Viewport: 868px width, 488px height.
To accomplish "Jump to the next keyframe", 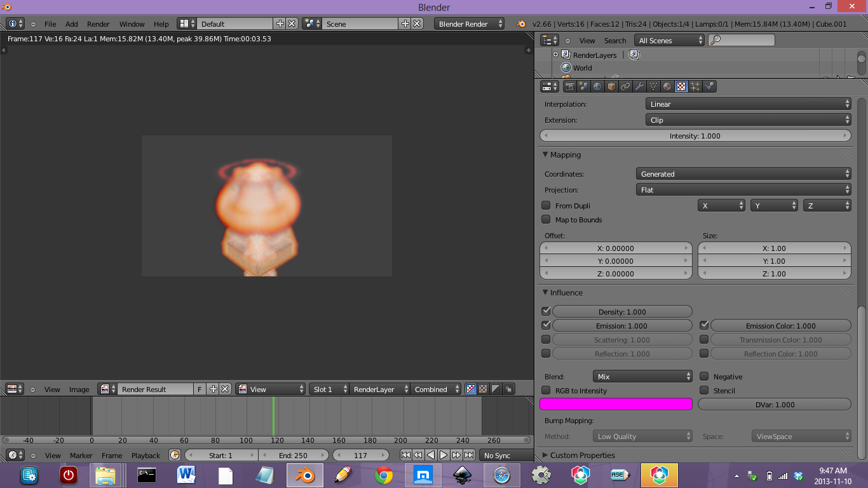I will 456,455.
